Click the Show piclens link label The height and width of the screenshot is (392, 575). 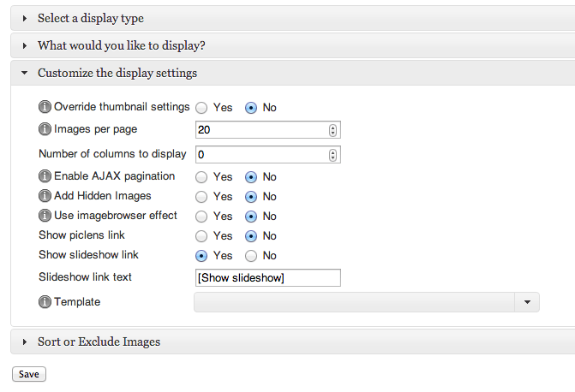pyautogui.click(x=81, y=235)
